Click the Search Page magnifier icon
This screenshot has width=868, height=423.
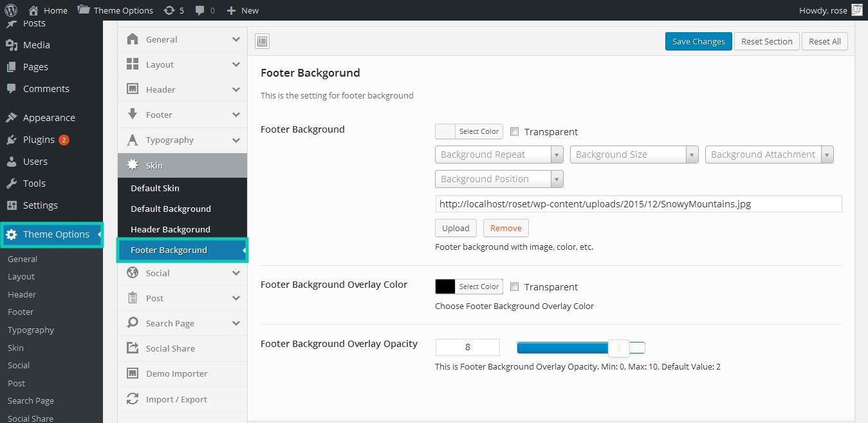[x=133, y=323]
